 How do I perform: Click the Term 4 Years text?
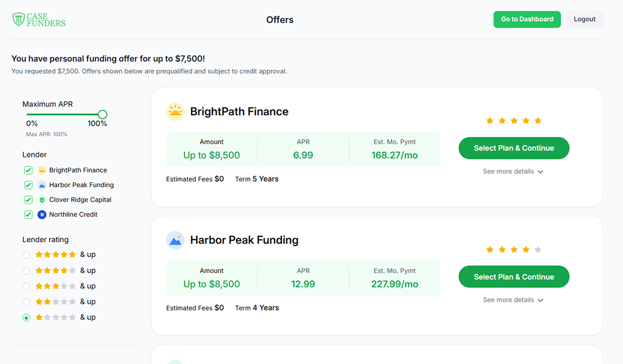pyautogui.click(x=257, y=308)
